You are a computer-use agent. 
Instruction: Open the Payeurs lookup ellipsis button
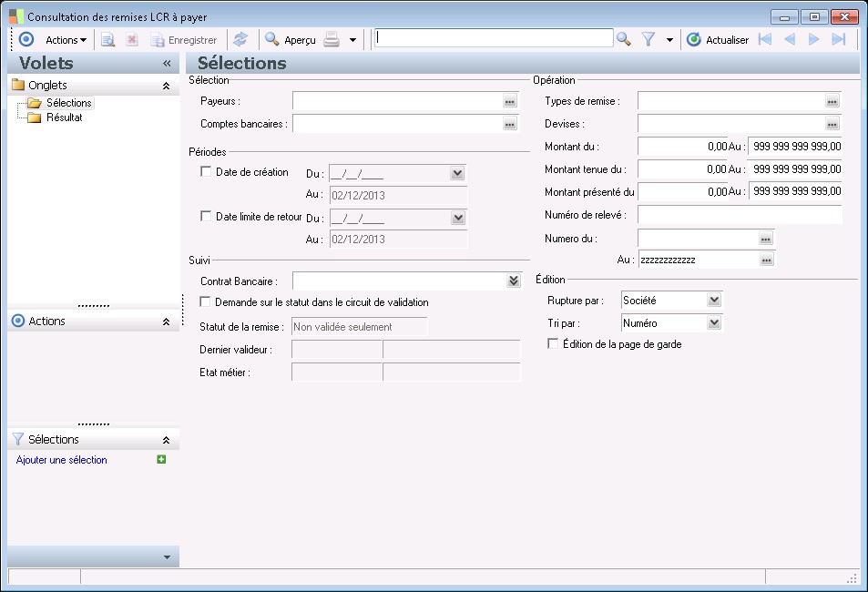coord(510,101)
